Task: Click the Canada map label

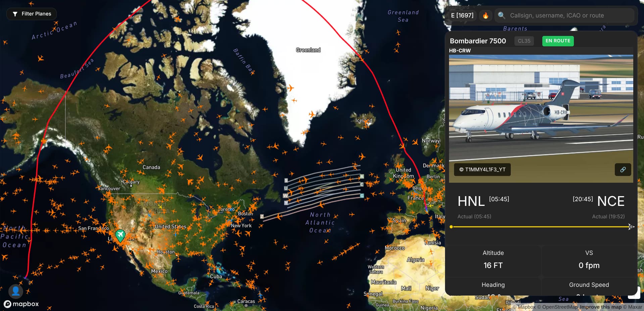Action: (x=151, y=167)
